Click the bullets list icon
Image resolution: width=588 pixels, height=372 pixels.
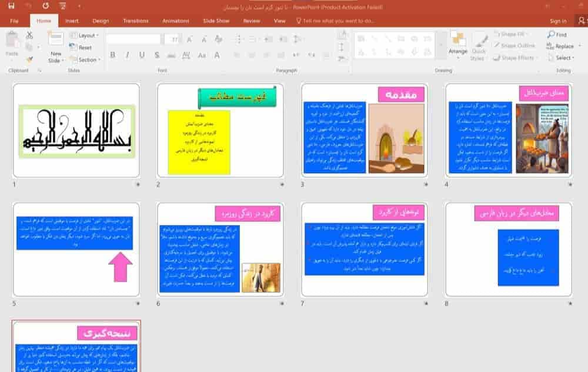pyautogui.click(x=239, y=39)
